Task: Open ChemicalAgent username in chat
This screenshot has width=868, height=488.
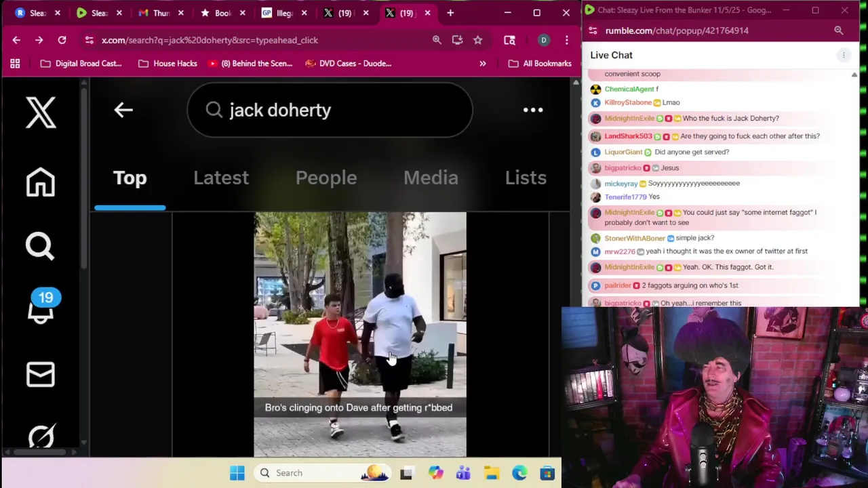Action: point(629,89)
